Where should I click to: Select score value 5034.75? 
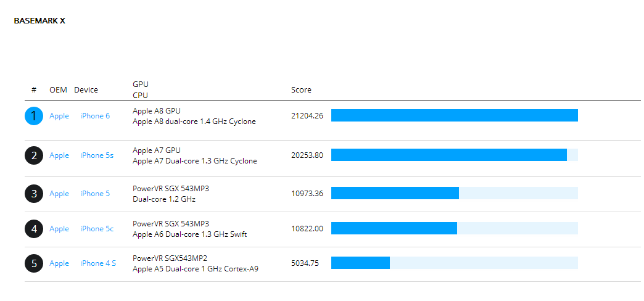point(305,263)
